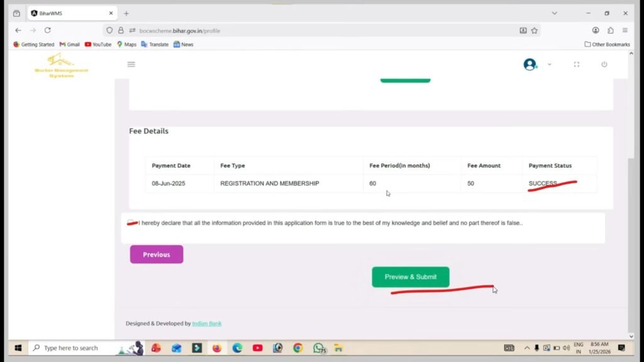Click the Preview & Submit button
The height and width of the screenshot is (362, 644).
pos(410,277)
